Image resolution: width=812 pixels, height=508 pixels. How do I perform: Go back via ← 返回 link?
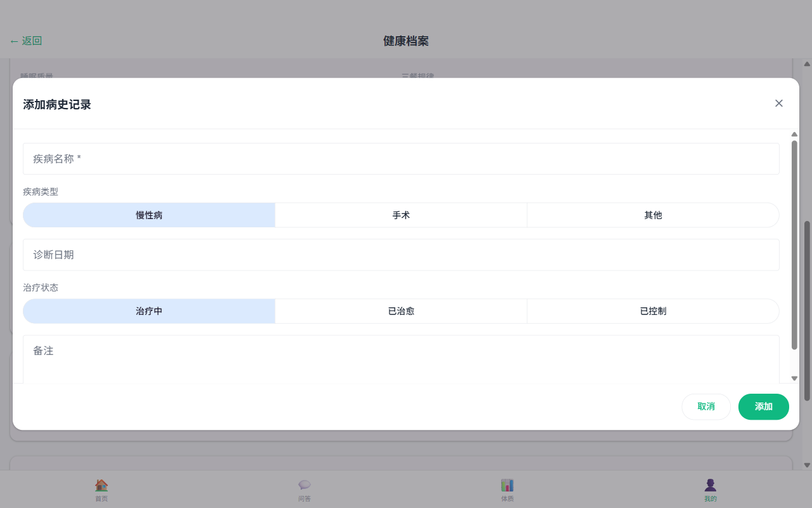(x=26, y=41)
